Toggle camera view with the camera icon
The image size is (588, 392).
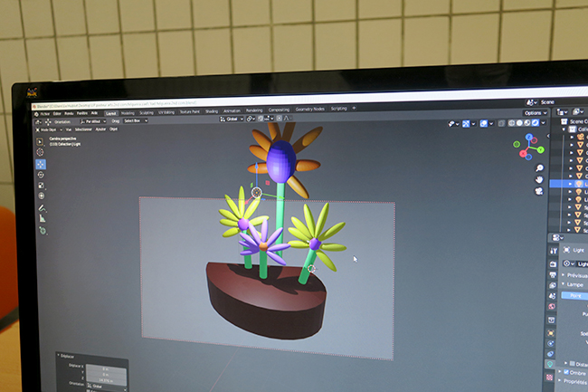(539, 191)
